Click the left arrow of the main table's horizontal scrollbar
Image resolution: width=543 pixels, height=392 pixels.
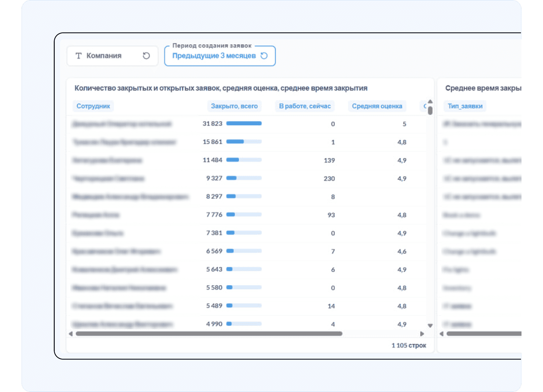click(x=71, y=334)
